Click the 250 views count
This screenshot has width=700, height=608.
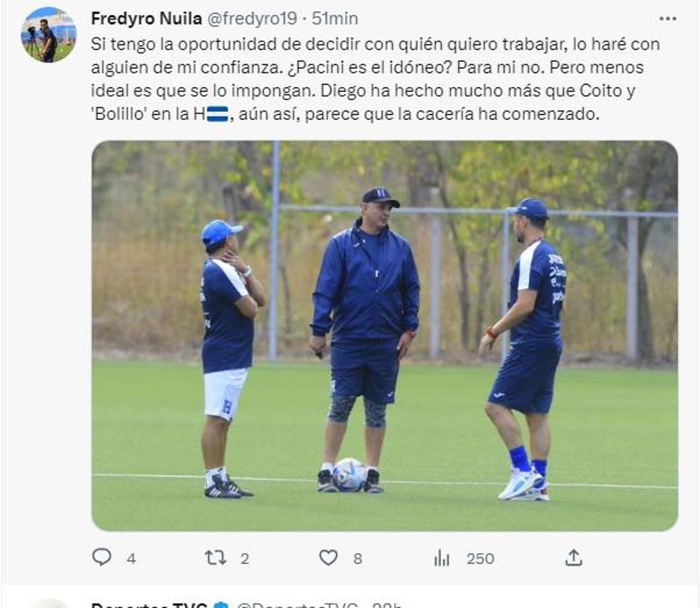point(480,559)
